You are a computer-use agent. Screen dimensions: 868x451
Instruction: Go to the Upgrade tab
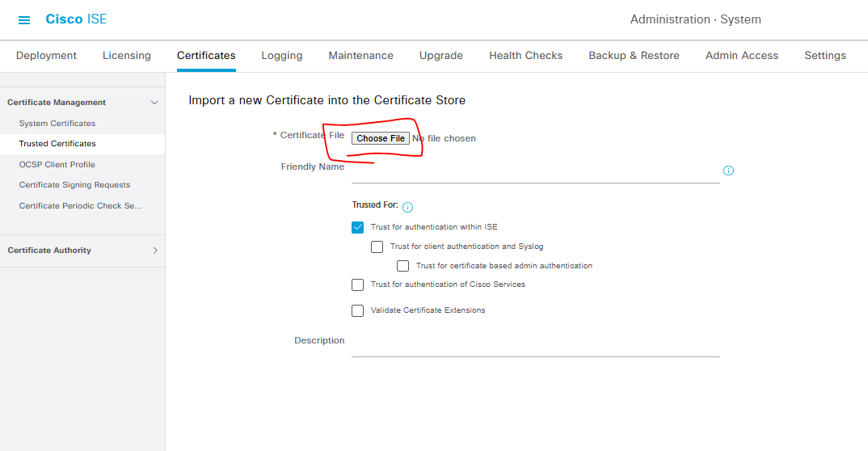441,55
